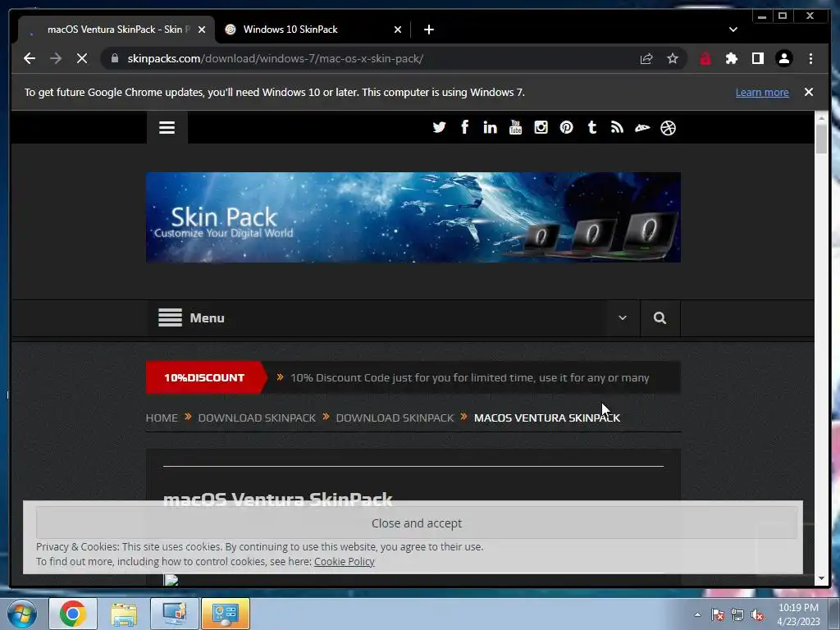The height and width of the screenshot is (630, 840).
Task: Open the YouTube social icon
Action: [x=515, y=127]
